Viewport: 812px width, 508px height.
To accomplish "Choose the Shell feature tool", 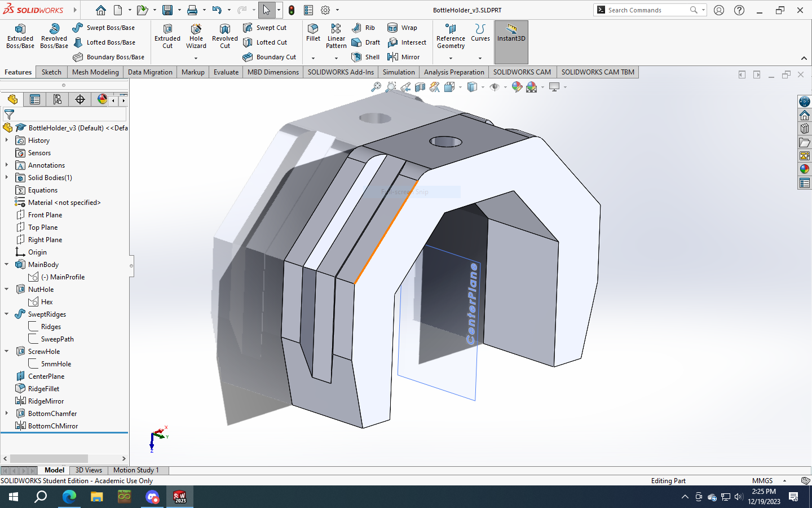I will click(x=365, y=57).
